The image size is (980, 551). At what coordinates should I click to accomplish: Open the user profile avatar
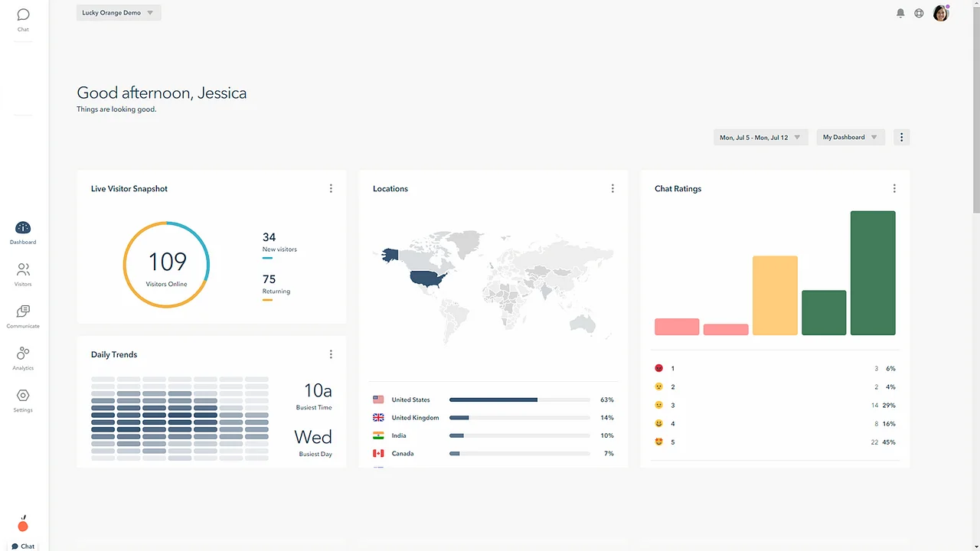941,13
